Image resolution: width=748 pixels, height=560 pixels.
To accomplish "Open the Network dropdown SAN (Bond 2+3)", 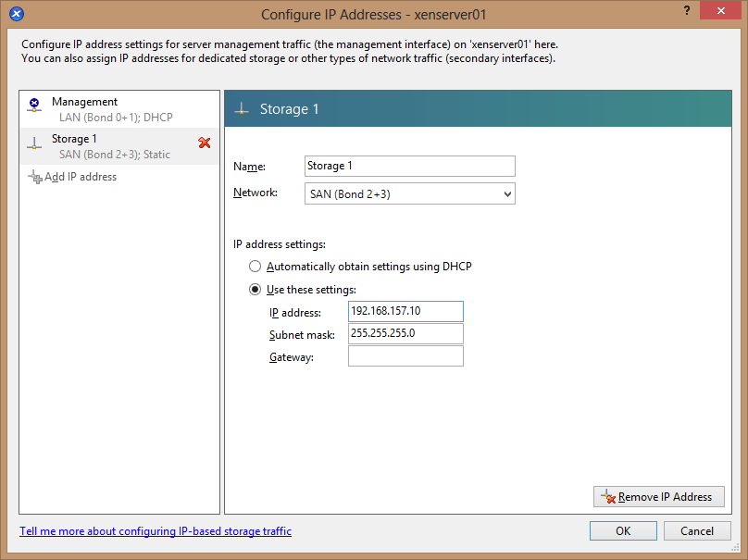I will click(409, 193).
